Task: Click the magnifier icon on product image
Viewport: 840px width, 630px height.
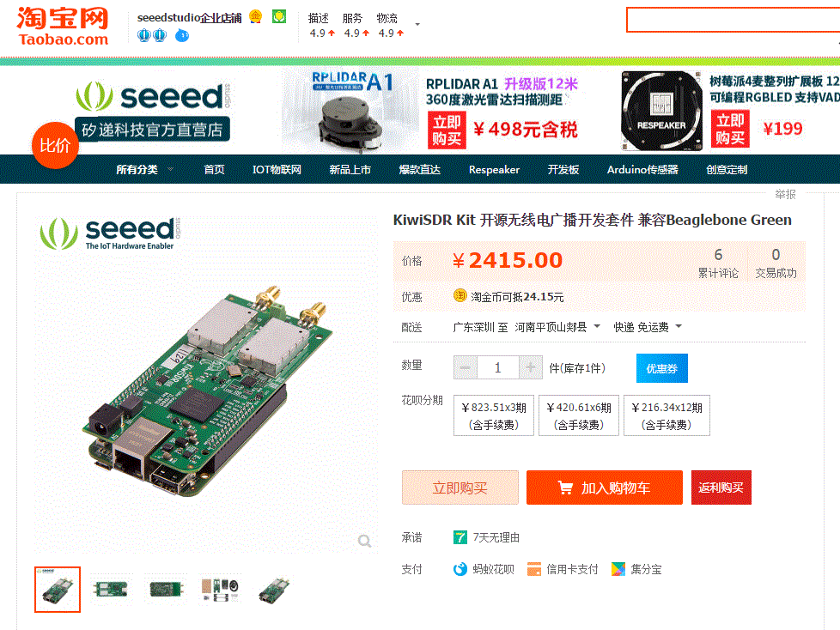Action: click(x=365, y=541)
